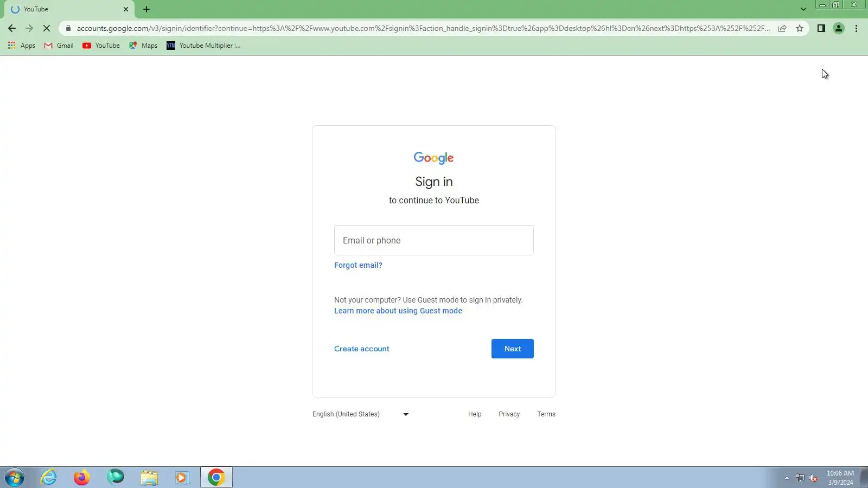This screenshot has height=488, width=868.
Task: Open the Privacy link
Action: (509, 414)
